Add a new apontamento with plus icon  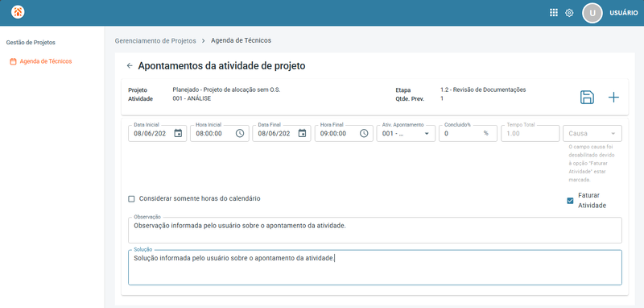tap(613, 98)
